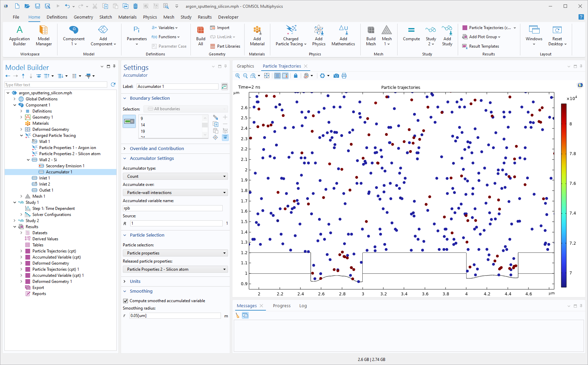Screen dimensions: 588x365
Task: Click the Build All geometry icon
Action: click(201, 35)
